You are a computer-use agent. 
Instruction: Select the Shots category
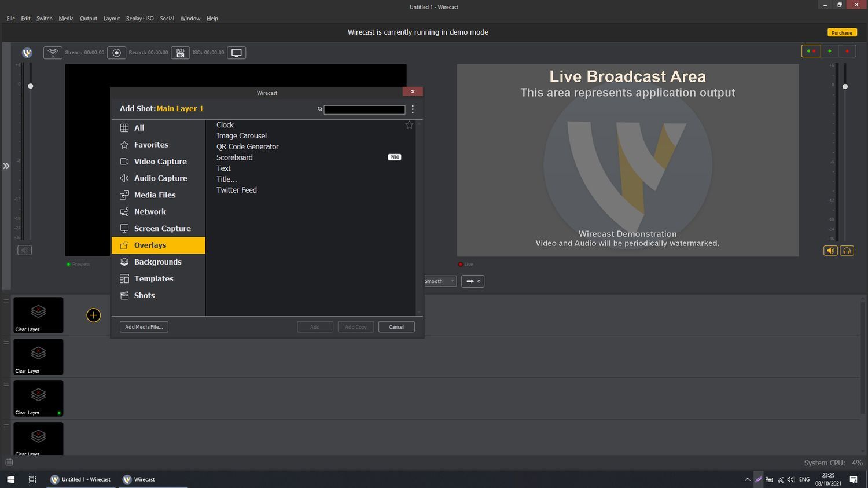click(x=158, y=296)
